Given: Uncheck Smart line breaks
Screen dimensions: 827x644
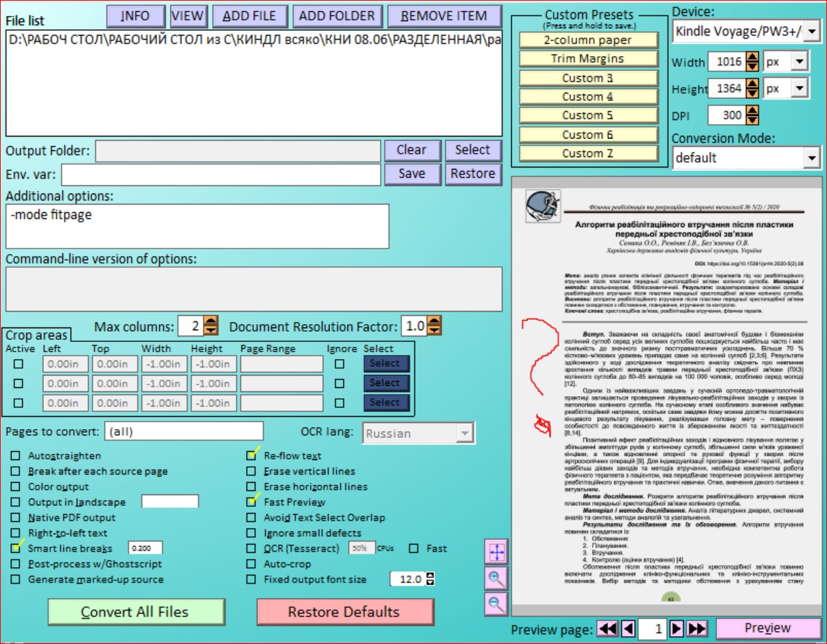Looking at the screenshot, I should [x=15, y=549].
